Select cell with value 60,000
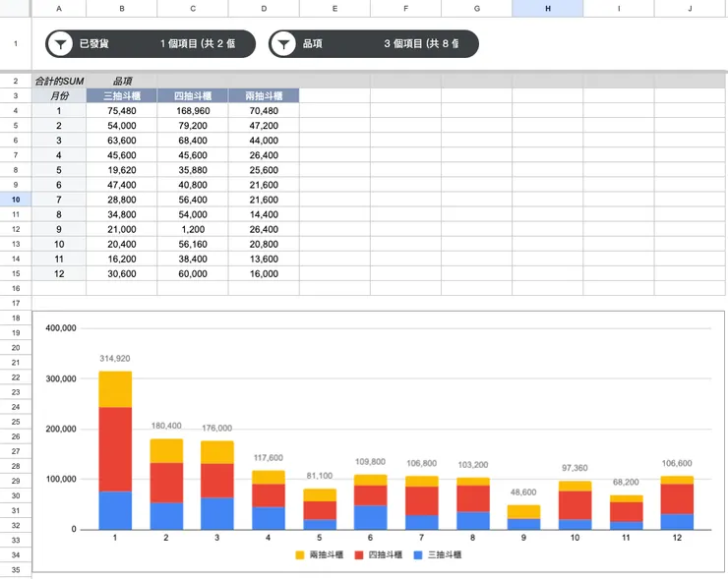728x579 pixels. click(x=193, y=274)
